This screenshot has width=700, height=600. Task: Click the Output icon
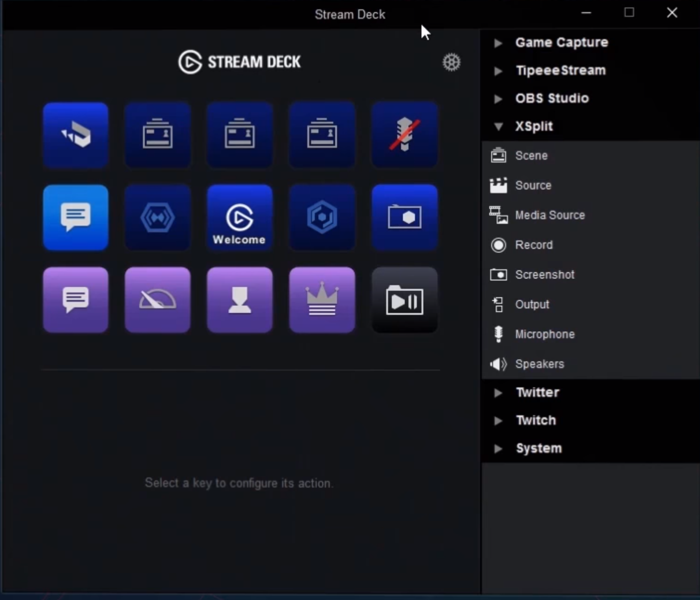pos(498,305)
